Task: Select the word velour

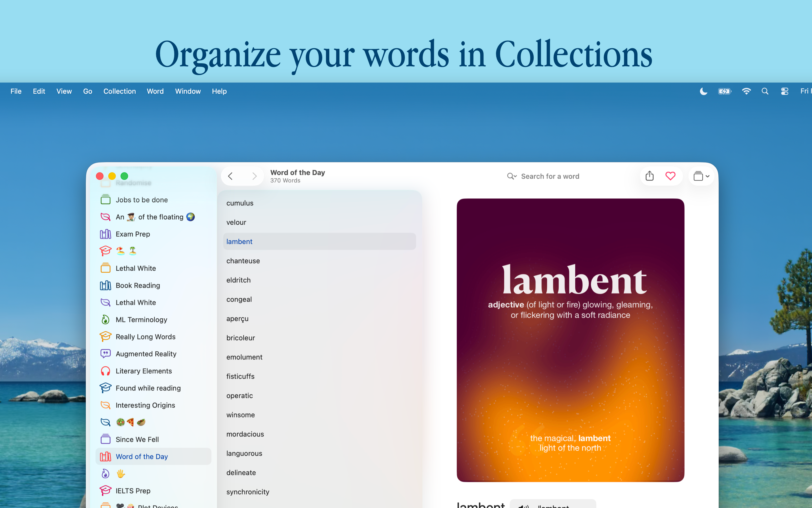Action: [x=319, y=222]
